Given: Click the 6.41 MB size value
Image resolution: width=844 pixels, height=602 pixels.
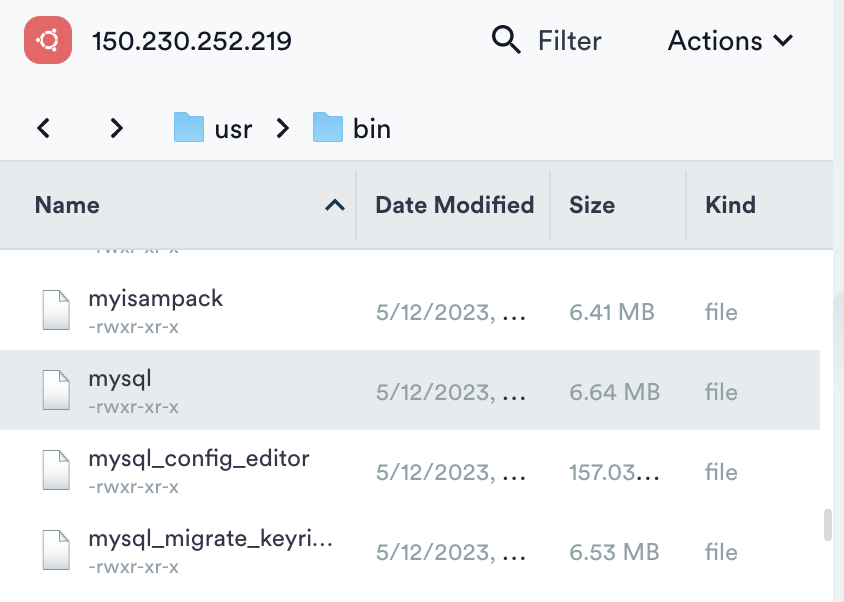Looking at the screenshot, I should (612, 312).
